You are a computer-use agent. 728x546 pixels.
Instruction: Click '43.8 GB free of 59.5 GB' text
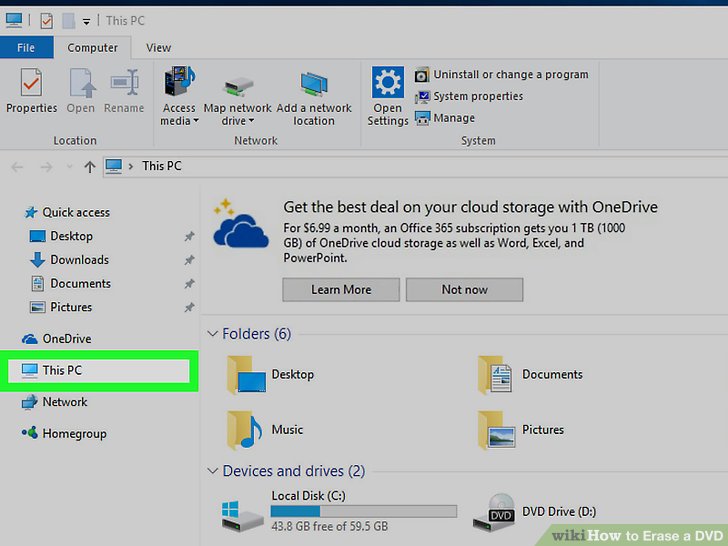coord(330,526)
